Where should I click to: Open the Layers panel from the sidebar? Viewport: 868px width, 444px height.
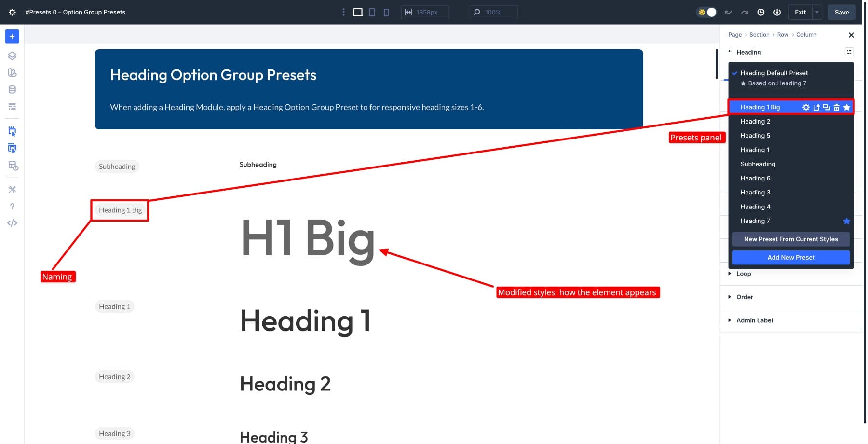pyautogui.click(x=12, y=56)
